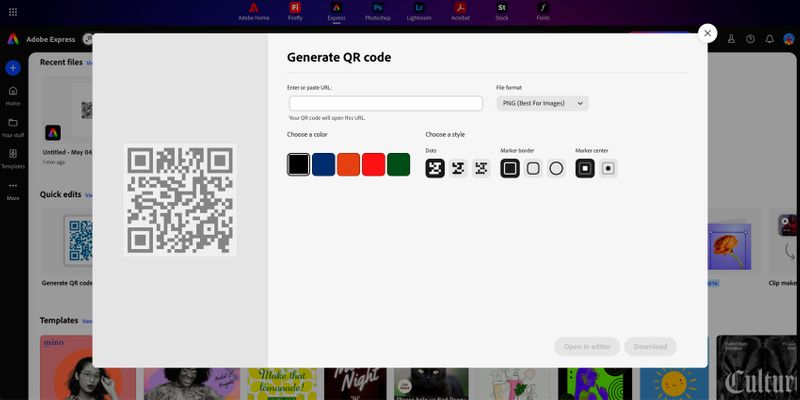The image size is (800, 400).
Task: Open Adobe Stock shortcut
Action: coord(502,12)
